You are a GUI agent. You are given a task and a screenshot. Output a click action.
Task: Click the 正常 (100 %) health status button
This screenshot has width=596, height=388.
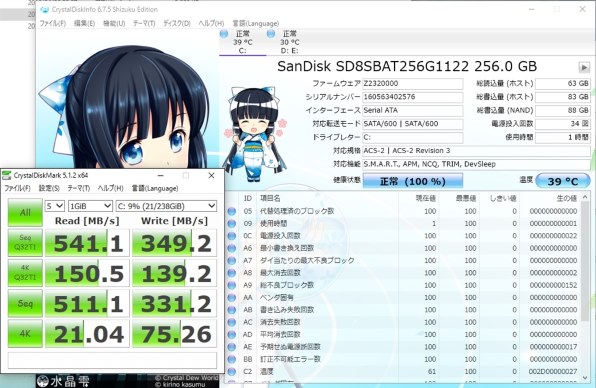tap(412, 181)
